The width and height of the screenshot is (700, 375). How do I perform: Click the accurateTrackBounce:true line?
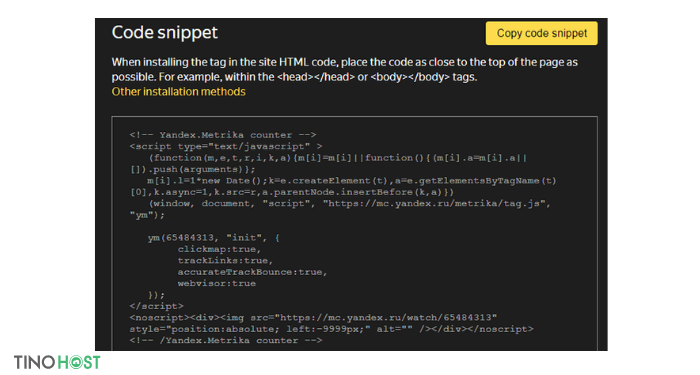coord(252,272)
